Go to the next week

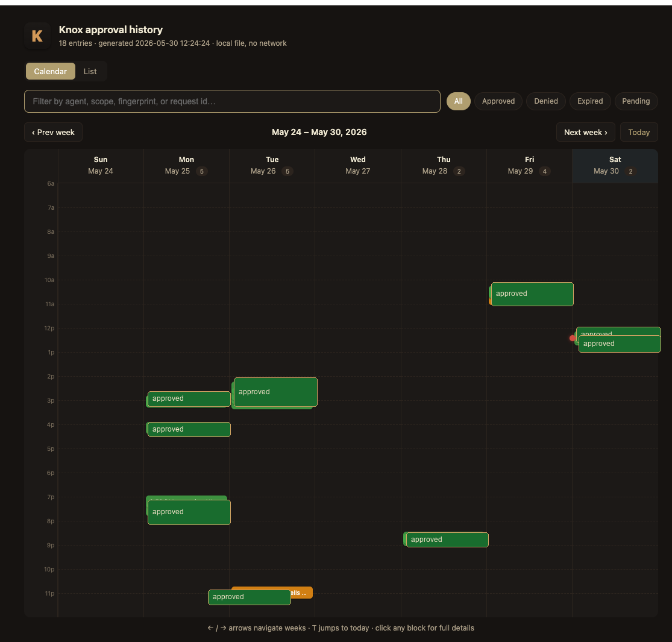pyautogui.click(x=585, y=132)
